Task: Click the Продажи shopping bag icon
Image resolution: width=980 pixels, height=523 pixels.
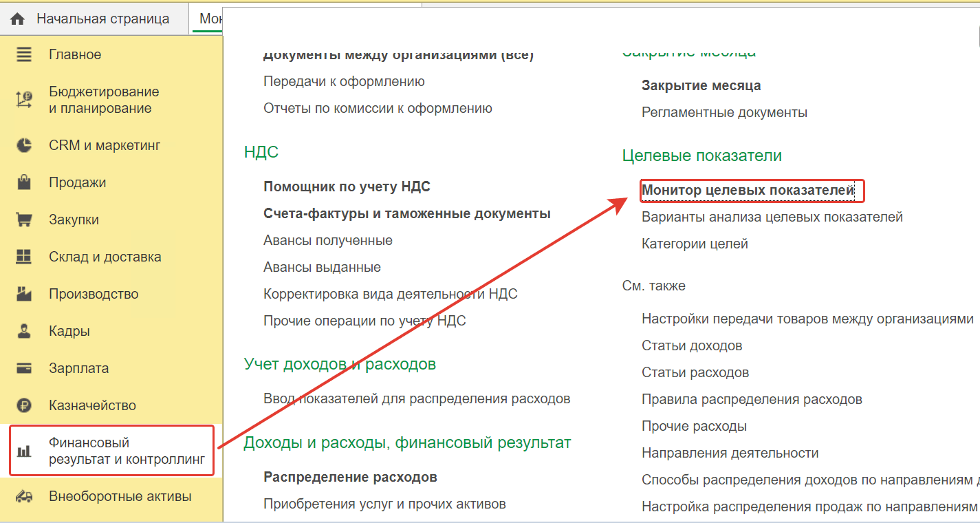Action: coord(24,183)
